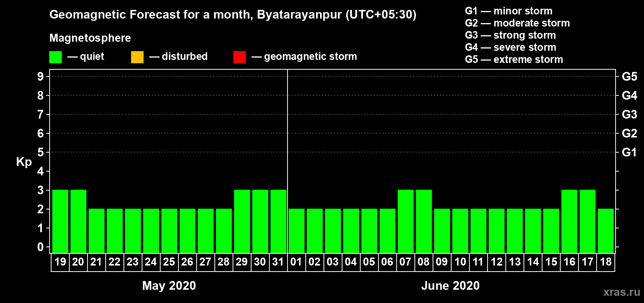Click the Kp value 9 axis label

click(41, 77)
